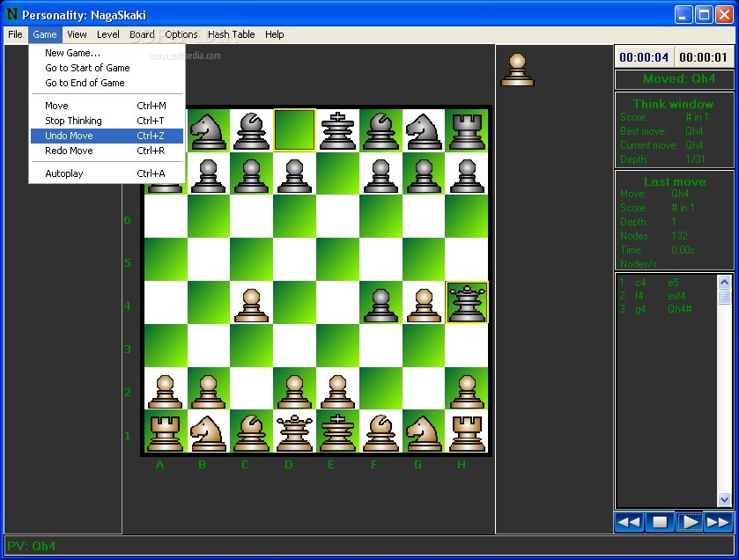Select the white rook on h1
The height and width of the screenshot is (560, 739).
[x=467, y=433]
